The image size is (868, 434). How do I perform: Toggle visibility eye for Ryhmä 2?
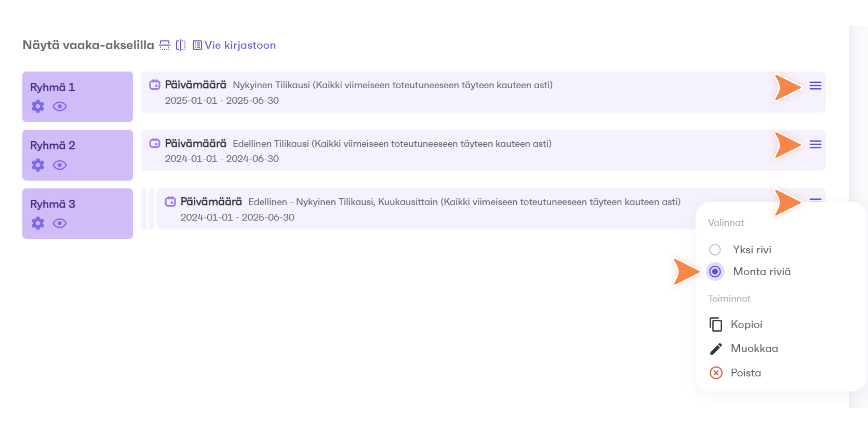pos(60,165)
